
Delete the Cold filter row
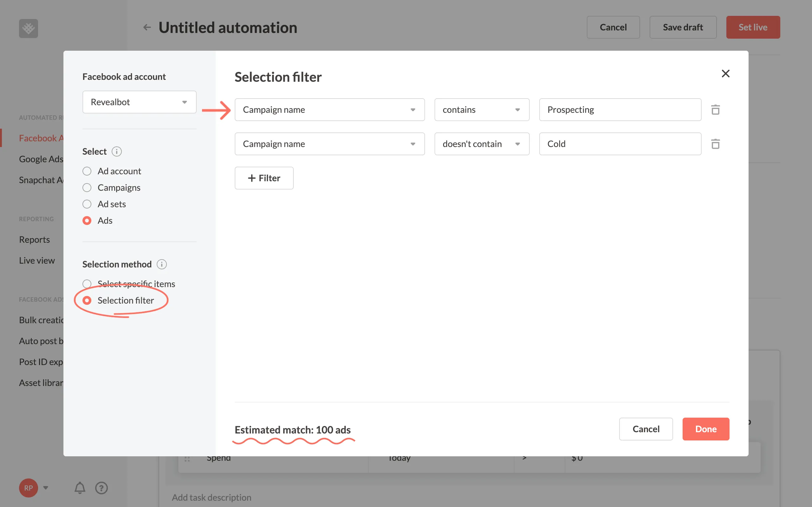point(716,144)
